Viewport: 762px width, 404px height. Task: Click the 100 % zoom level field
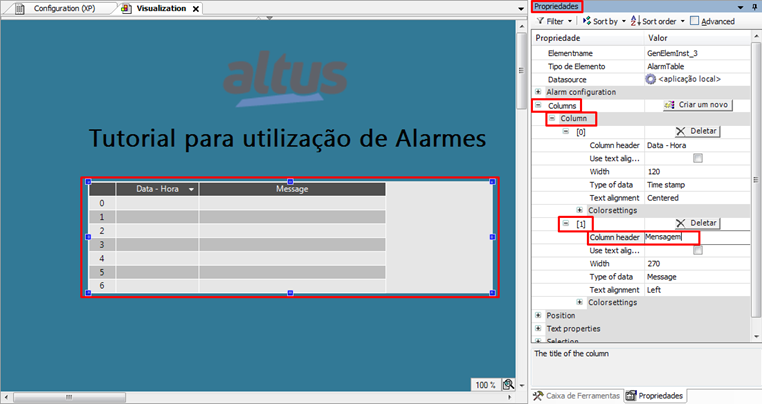coord(485,385)
